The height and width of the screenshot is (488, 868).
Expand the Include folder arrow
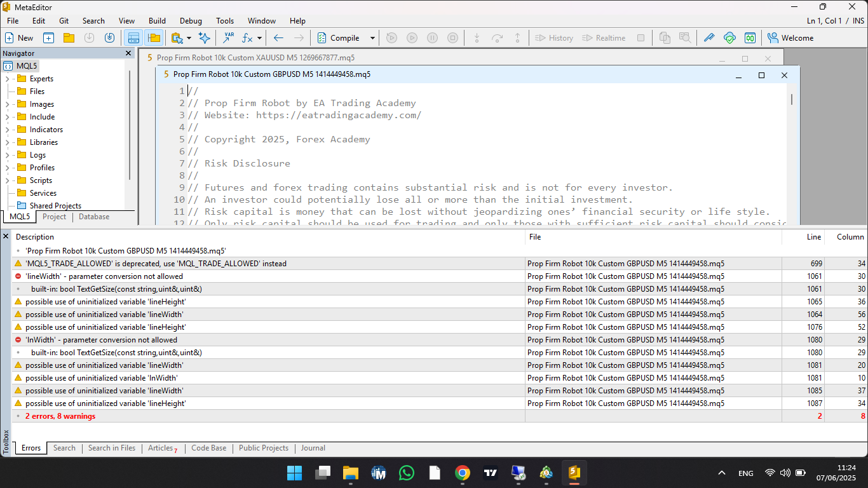coord(7,117)
